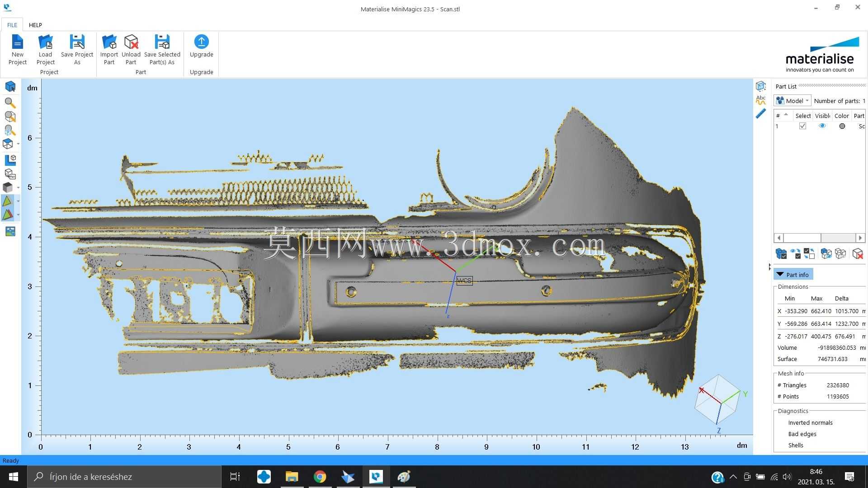Click Save Project As icon
The width and height of the screenshot is (868, 488).
pyautogui.click(x=77, y=42)
